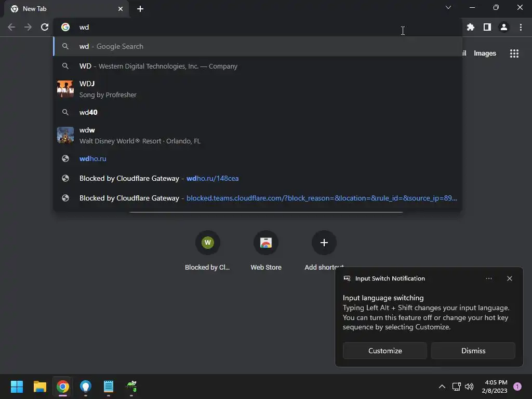Reload the page with refresh icon

point(45,27)
